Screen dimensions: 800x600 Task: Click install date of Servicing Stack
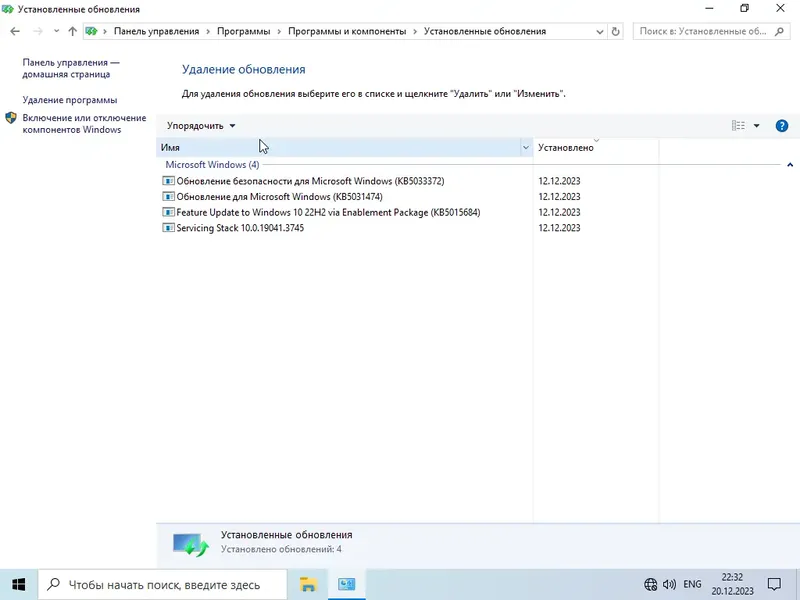(x=559, y=228)
